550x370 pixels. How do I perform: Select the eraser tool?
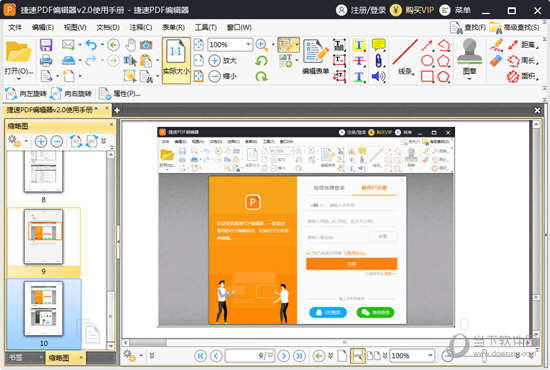(496, 60)
